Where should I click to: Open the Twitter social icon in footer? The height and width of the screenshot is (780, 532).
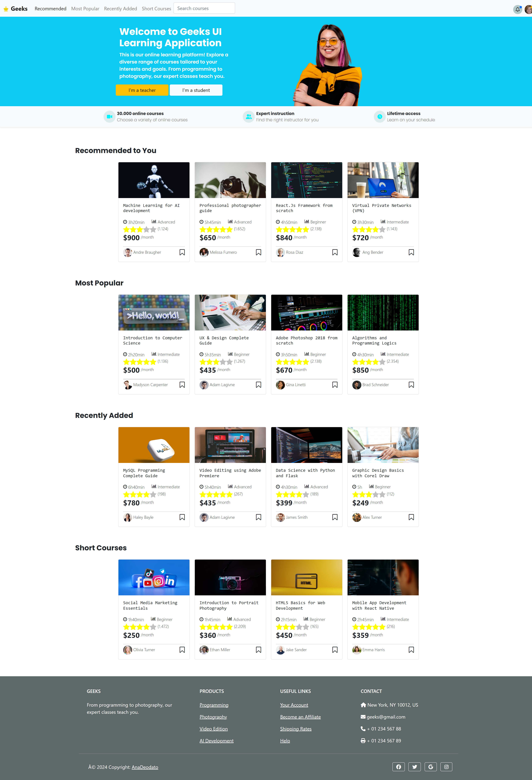(x=415, y=767)
